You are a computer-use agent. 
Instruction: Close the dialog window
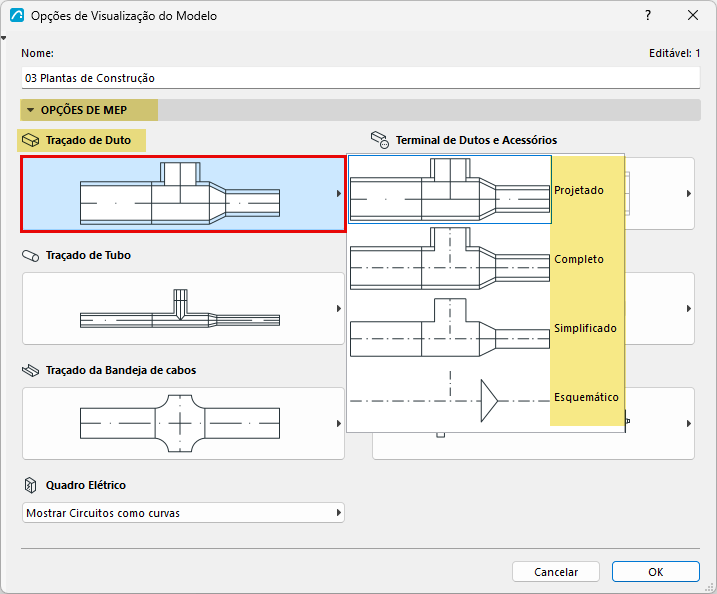(693, 16)
